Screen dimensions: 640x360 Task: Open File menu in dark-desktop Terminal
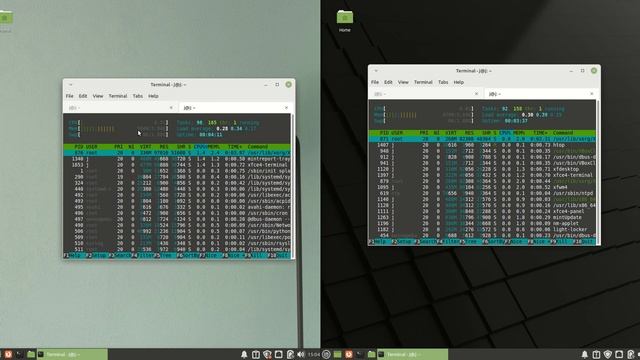[x=375, y=82]
